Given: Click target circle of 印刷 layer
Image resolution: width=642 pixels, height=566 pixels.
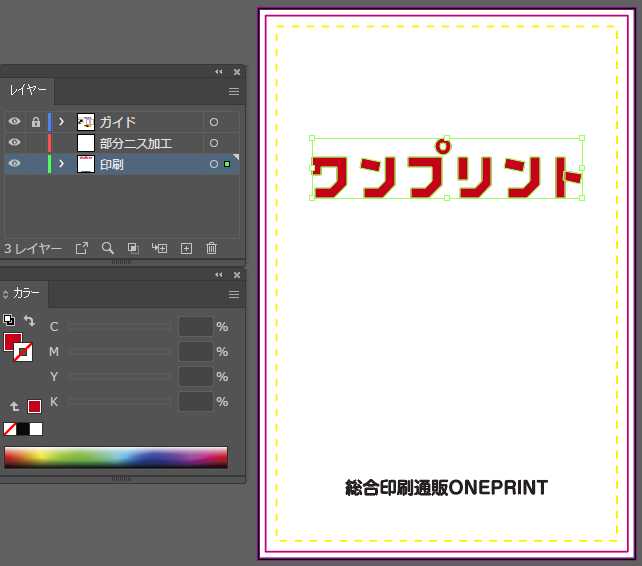Looking at the screenshot, I should pyautogui.click(x=213, y=164).
